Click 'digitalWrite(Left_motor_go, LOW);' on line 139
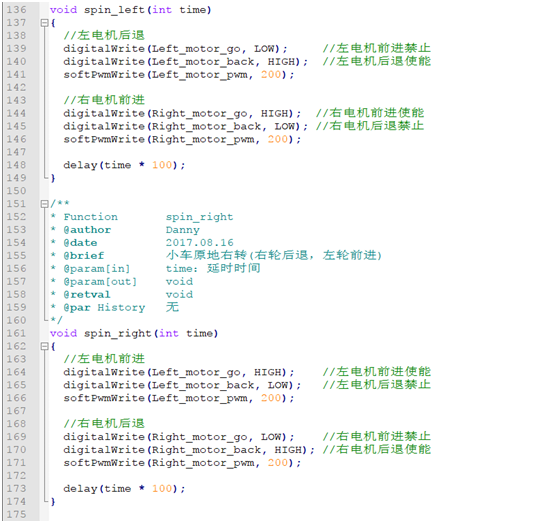Viewport: 558px width, 523px height. click(175, 49)
